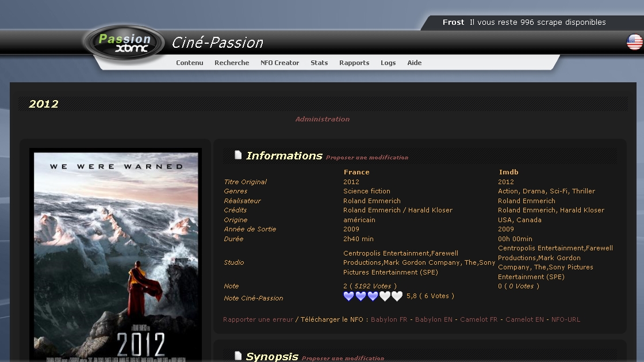Click the '00h 00min' Imdb duration value
644x362 pixels.
click(x=515, y=239)
